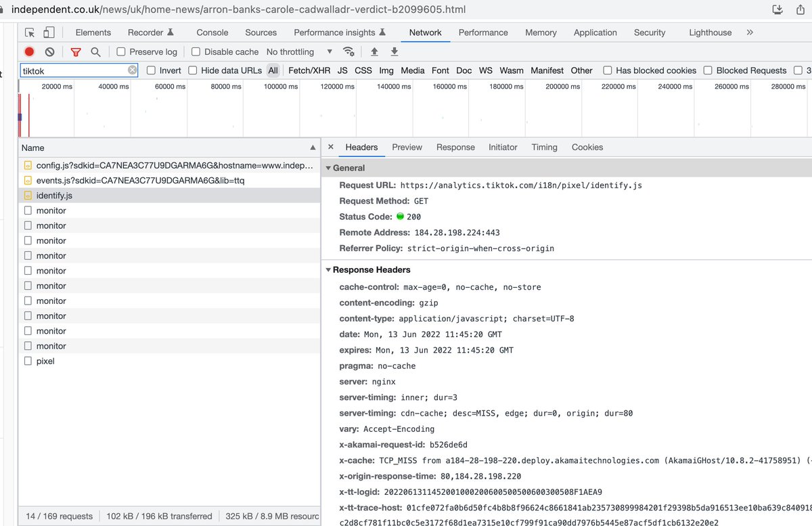
Task: Switch to the Elements tab
Action: click(x=93, y=32)
